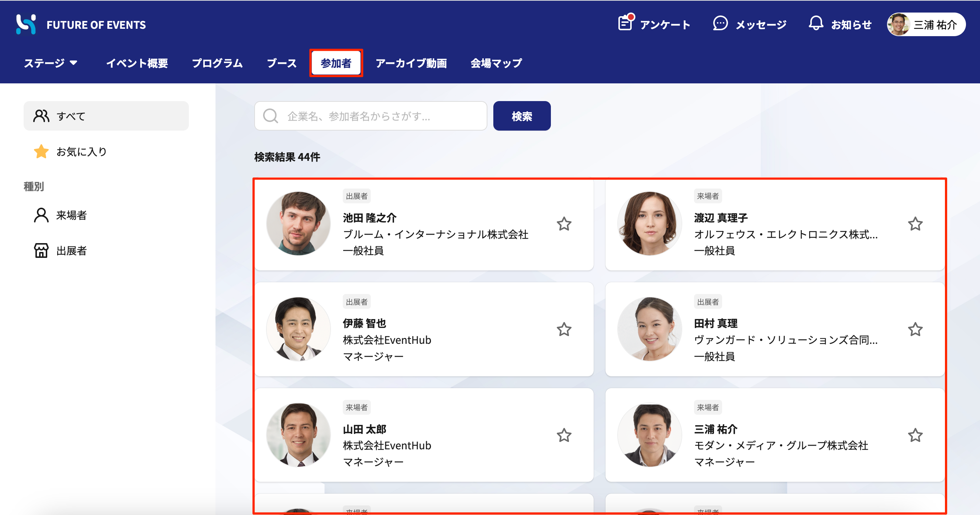Viewport: 980px width, 515px height.
Task: Open the プログラム tab
Action: pyautogui.click(x=217, y=63)
